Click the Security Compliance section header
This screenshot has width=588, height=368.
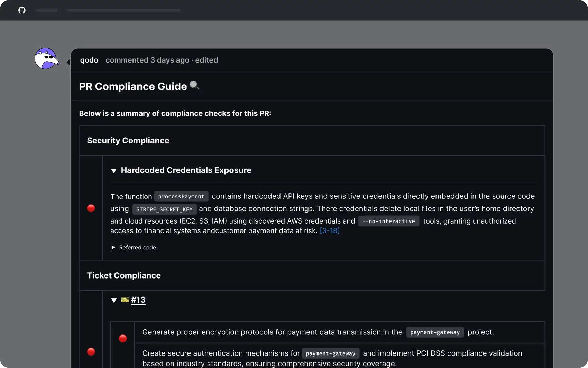[128, 141]
